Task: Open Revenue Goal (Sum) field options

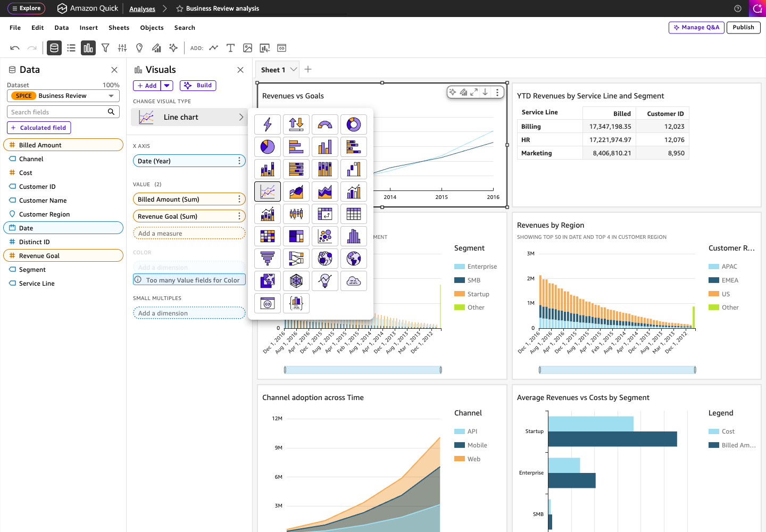Action: [x=239, y=216]
